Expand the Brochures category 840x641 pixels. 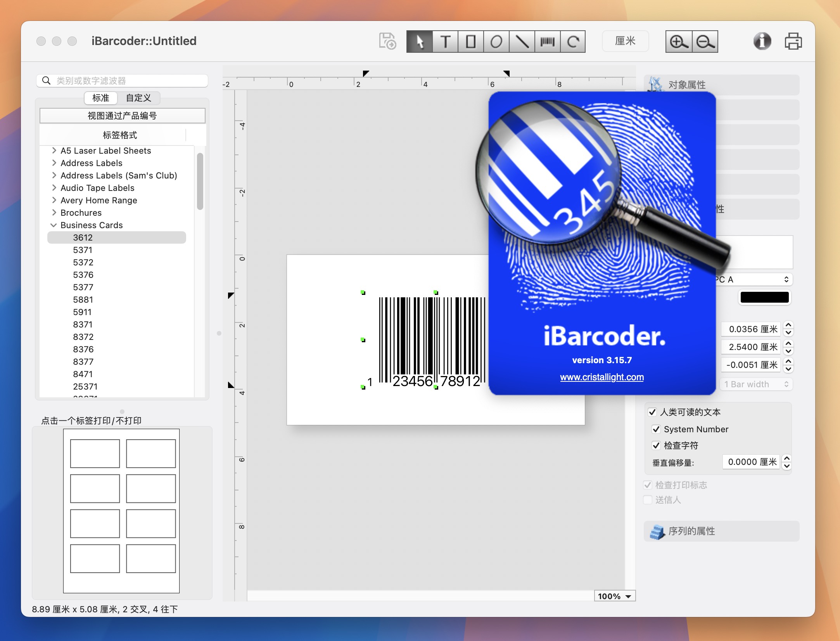(54, 213)
